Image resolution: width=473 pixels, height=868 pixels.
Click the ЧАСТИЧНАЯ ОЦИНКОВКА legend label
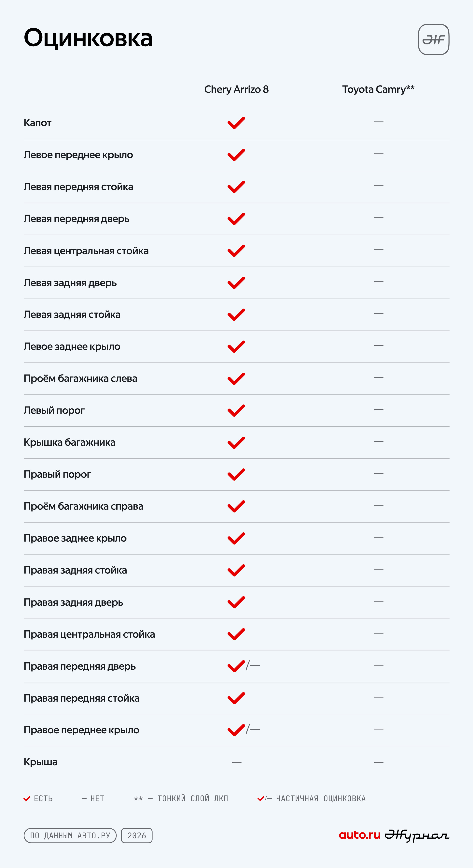pos(321,798)
